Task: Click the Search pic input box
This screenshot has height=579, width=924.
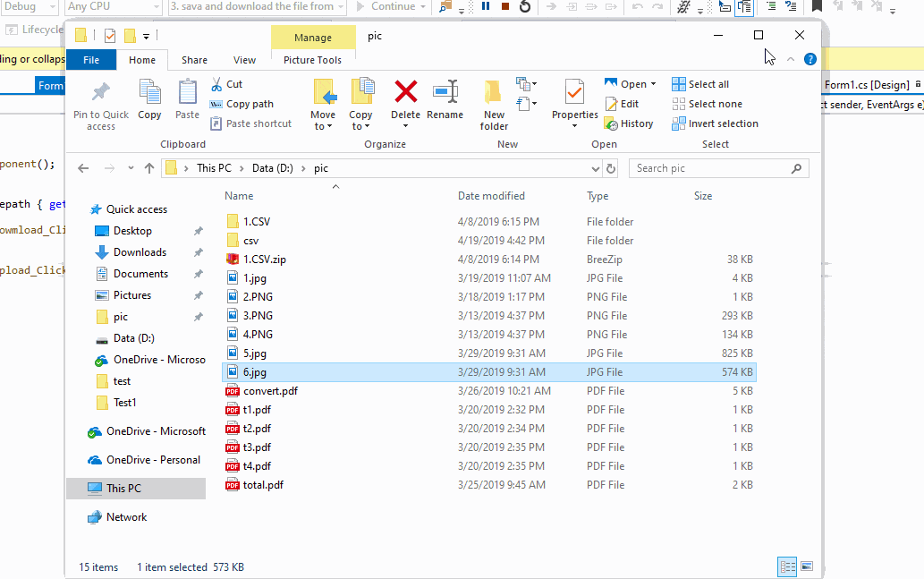Action: pyautogui.click(x=709, y=168)
